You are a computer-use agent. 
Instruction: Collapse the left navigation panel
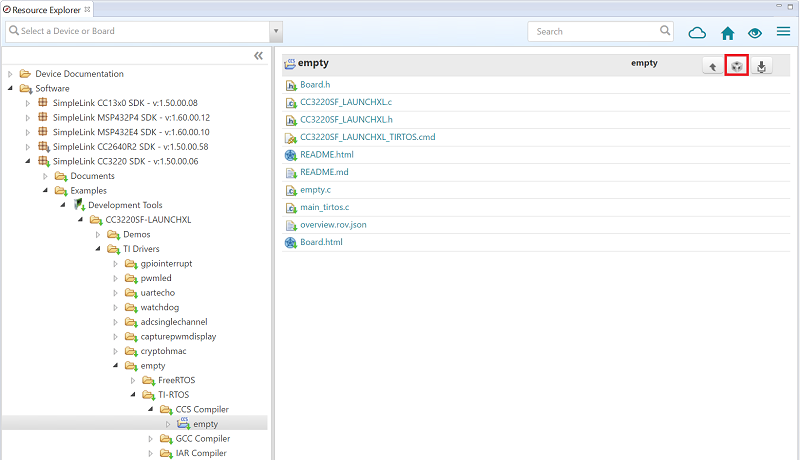click(258, 56)
